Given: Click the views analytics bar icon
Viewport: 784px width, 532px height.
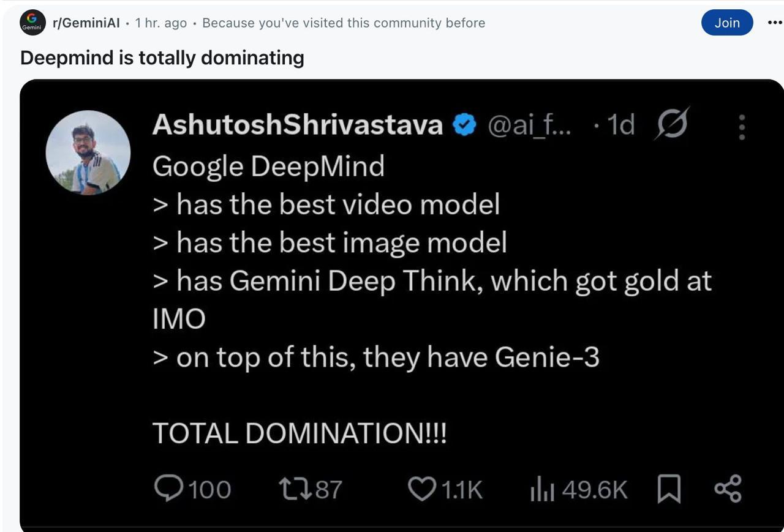Looking at the screenshot, I should [542, 489].
